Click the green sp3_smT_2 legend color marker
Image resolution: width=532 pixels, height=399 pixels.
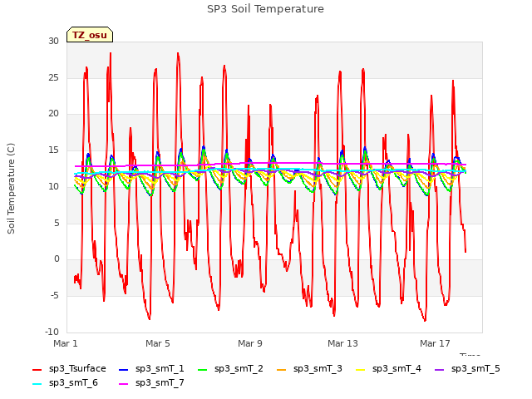[202, 369]
